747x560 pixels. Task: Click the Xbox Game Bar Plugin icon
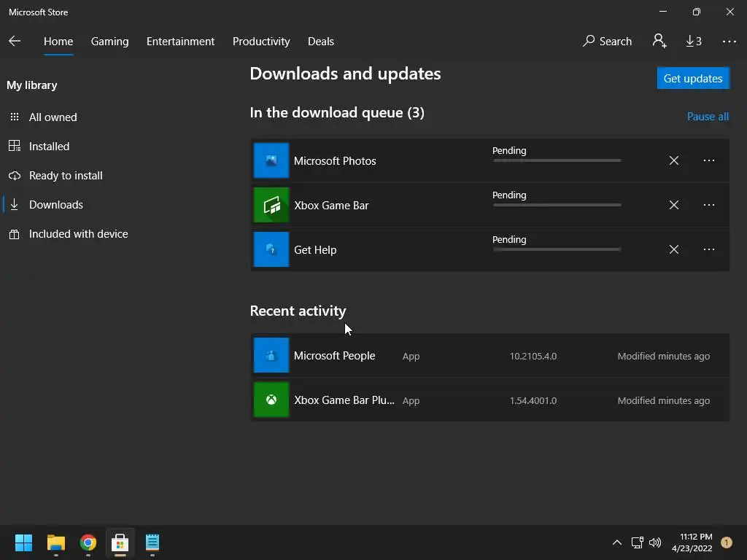pyautogui.click(x=271, y=400)
